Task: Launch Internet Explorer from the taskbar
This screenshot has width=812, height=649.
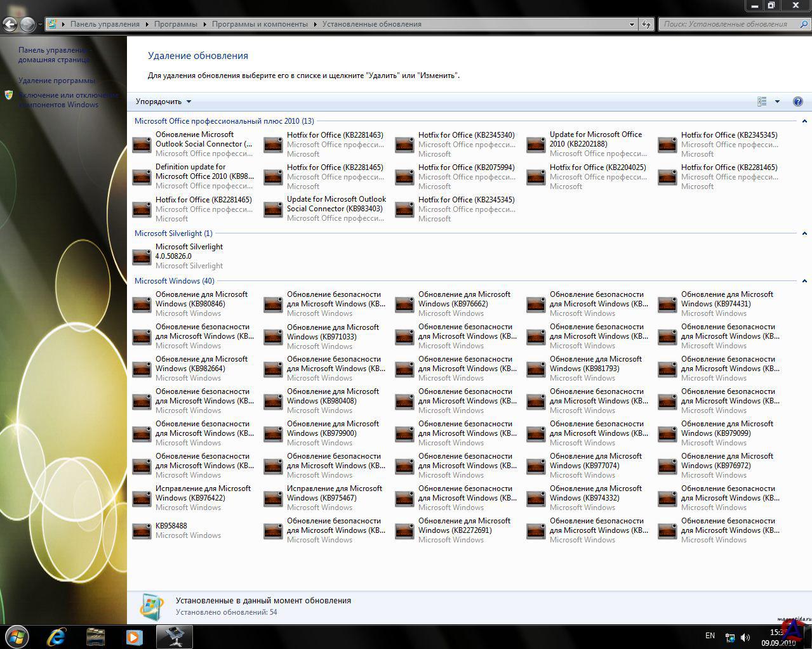Action: click(x=57, y=636)
